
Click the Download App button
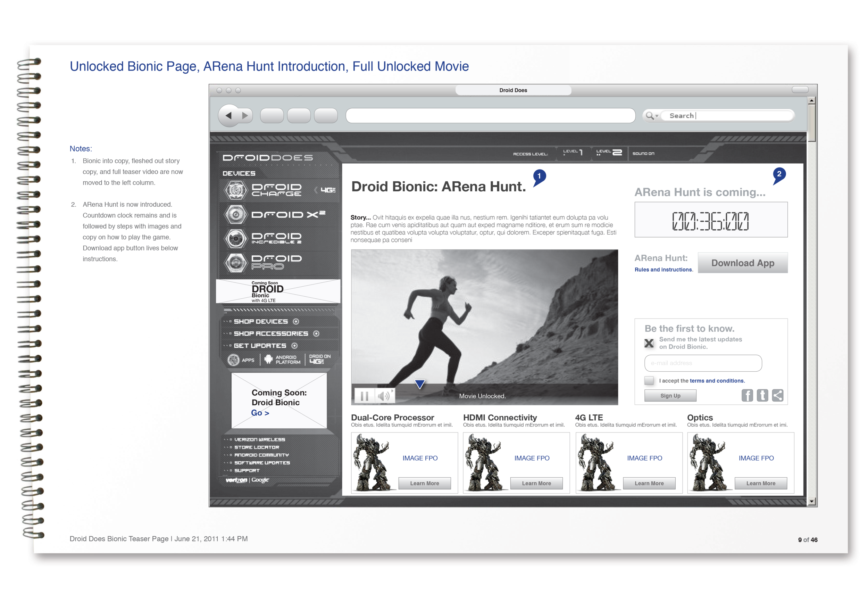click(x=743, y=263)
